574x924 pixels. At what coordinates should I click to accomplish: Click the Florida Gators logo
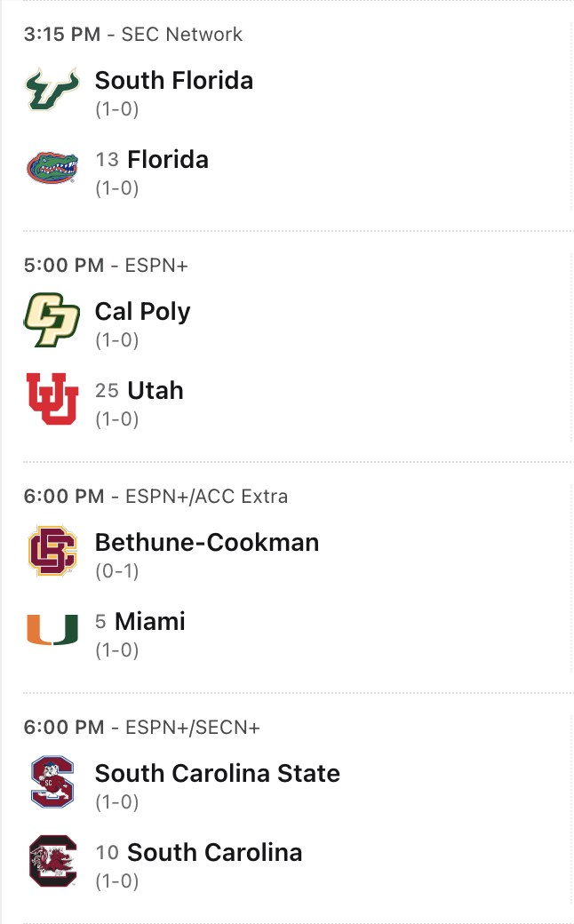52,168
